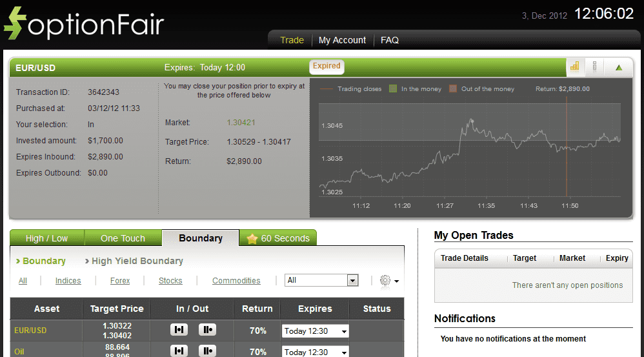Image resolution: width=644 pixels, height=357 pixels.
Task: Click the Asset column header
Action: tap(47, 309)
